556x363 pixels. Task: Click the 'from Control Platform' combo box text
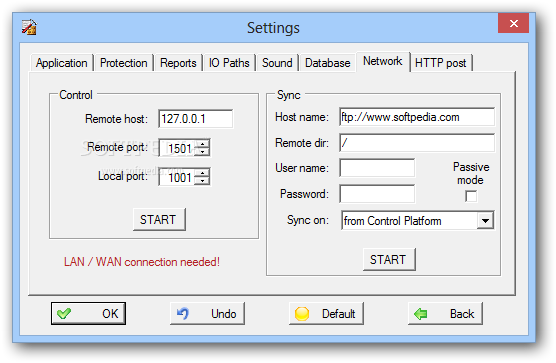pyautogui.click(x=393, y=221)
